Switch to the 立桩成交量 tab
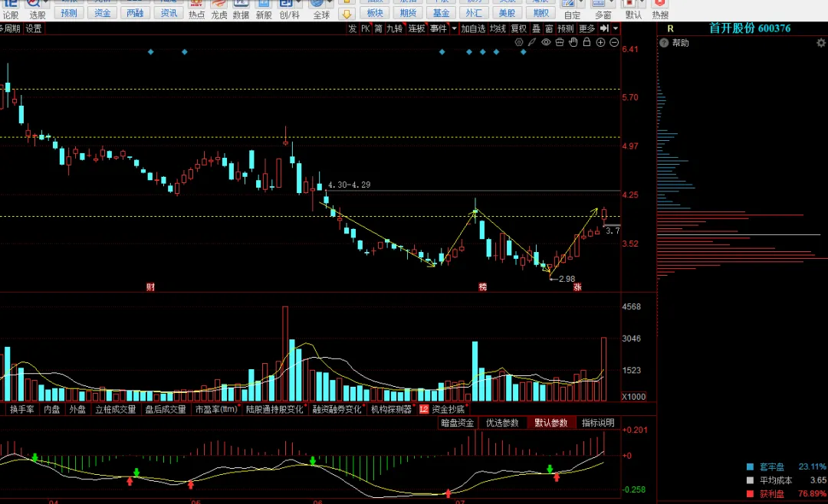This screenshot has height=504, width=828. (x=116, y=409)
